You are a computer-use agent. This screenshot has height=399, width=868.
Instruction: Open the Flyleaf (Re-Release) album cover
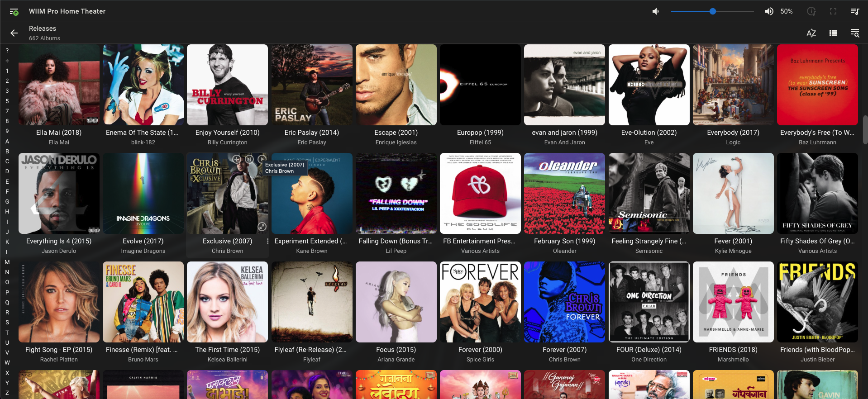pos(312,302)
